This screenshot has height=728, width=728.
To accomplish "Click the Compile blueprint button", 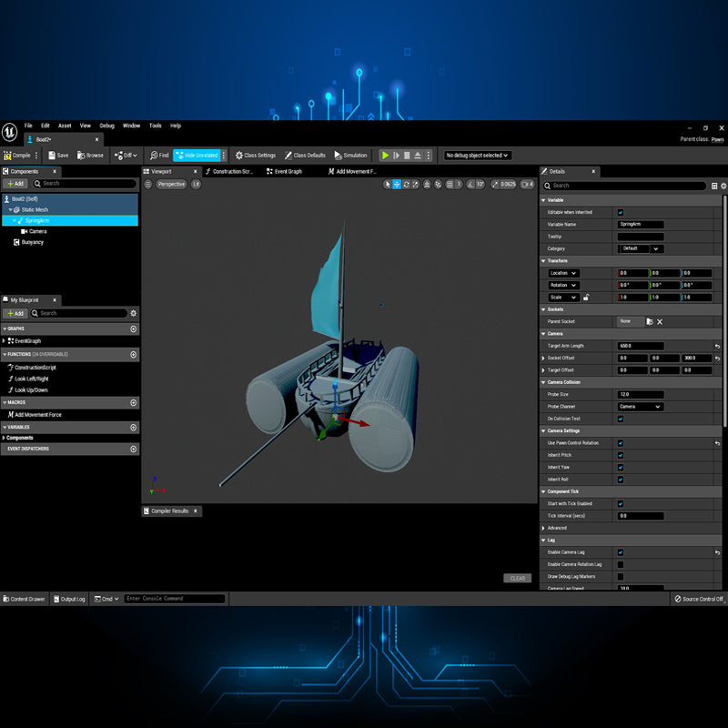I will coord(17,156).
